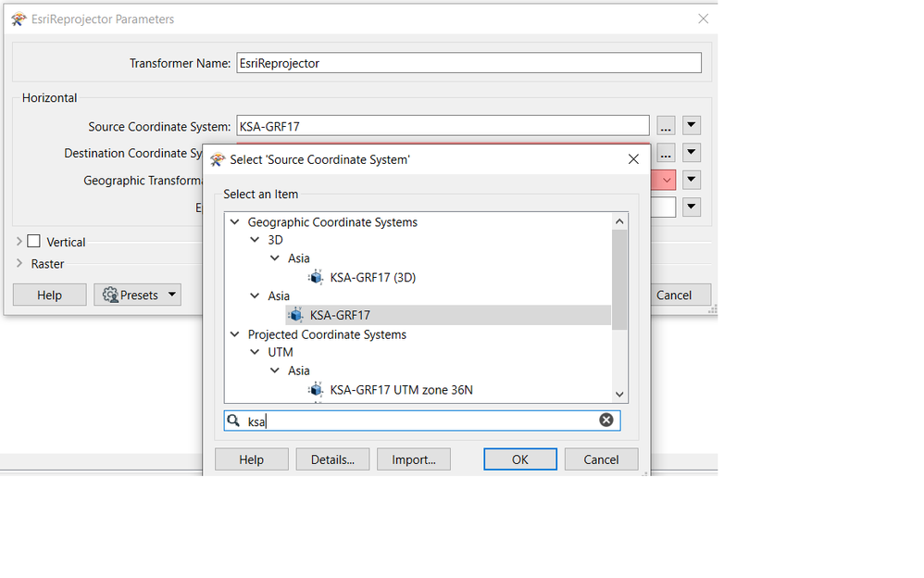Screen dimensions: 924x578
Task: Browse Source Coordinate System with ellipsis button
Action: click(x=666, y=126)
